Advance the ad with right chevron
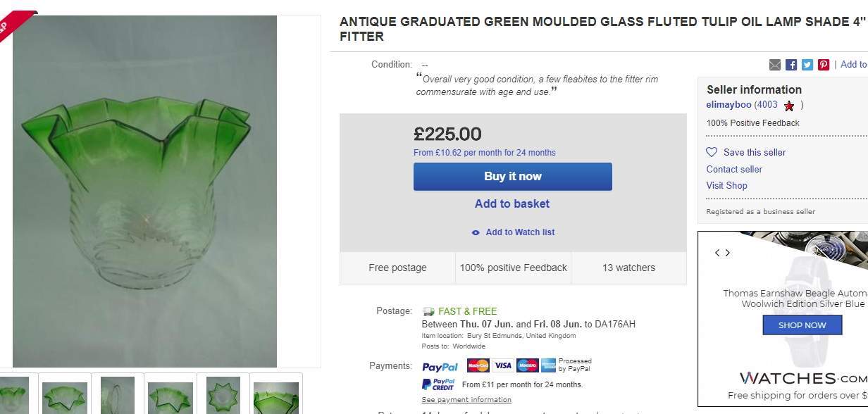 coord(728,253)
